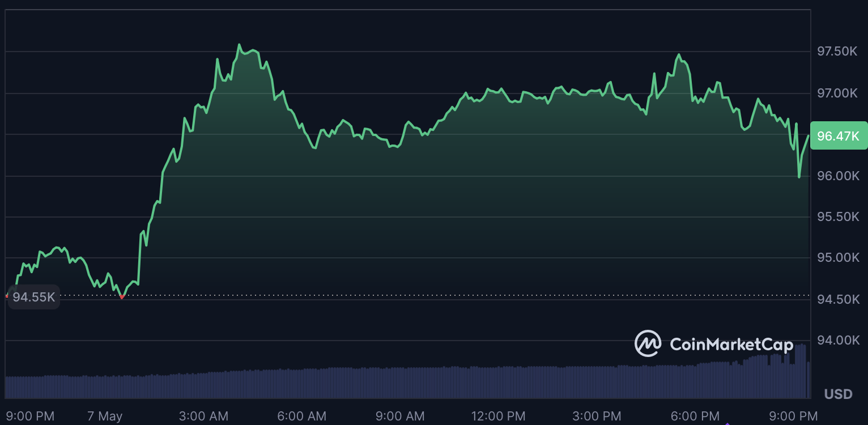This screenshot has width=868, height=425.
Task: Click the 95.50K price axis label
Action: pyautogui.click(x=837, y=216)
